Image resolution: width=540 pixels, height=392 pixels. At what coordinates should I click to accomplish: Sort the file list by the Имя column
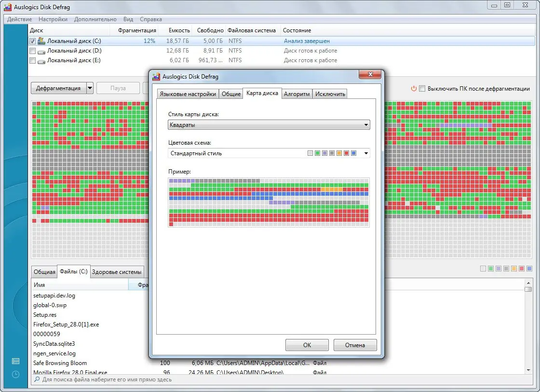click(80, 285)
